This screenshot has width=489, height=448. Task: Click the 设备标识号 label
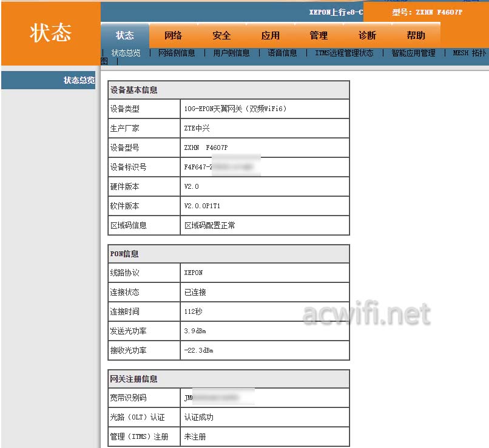[x=128, y=167]
